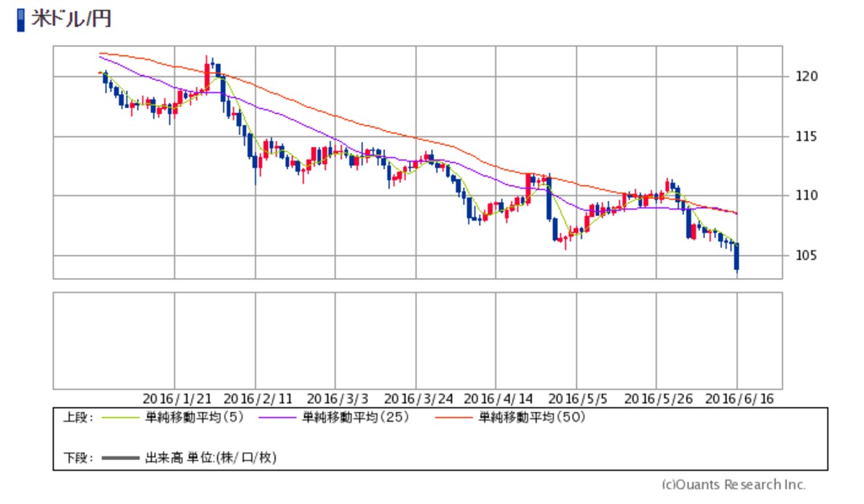Image resolution: width=864 pixels, height=504 pixels.
Task: Click the 2016/1/21 date label
Action: 177,398
